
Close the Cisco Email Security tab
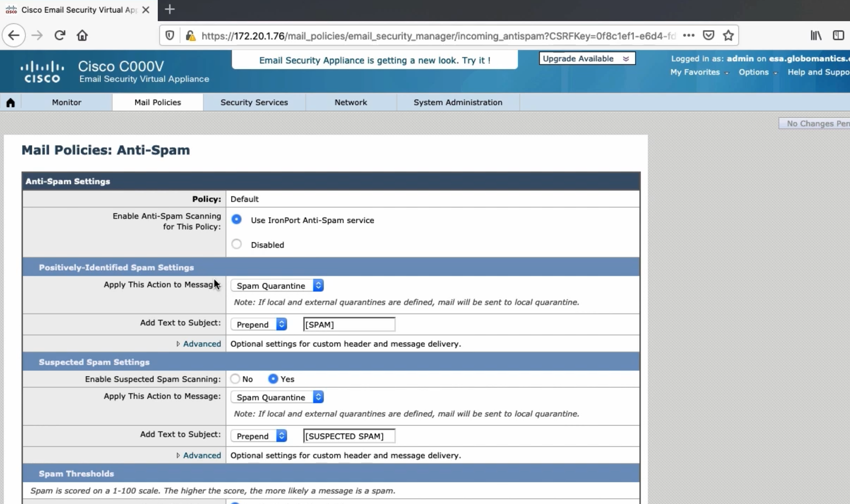[x=146, y=10]
